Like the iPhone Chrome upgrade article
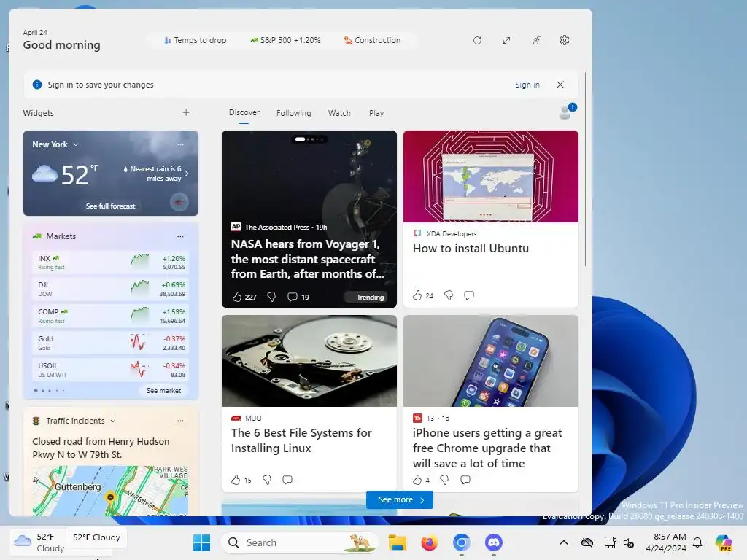The image size is (747, 560). point(417,480)
